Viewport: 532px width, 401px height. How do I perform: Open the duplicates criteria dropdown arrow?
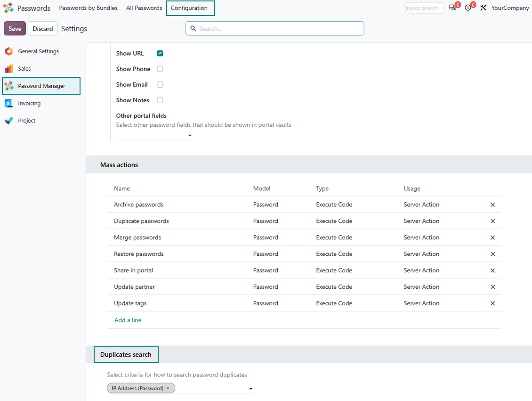coord(251,389)
